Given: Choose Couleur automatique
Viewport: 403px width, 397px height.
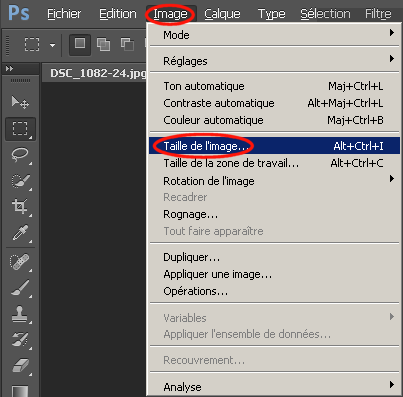Looking at the screenshot, I should point(275,120).
